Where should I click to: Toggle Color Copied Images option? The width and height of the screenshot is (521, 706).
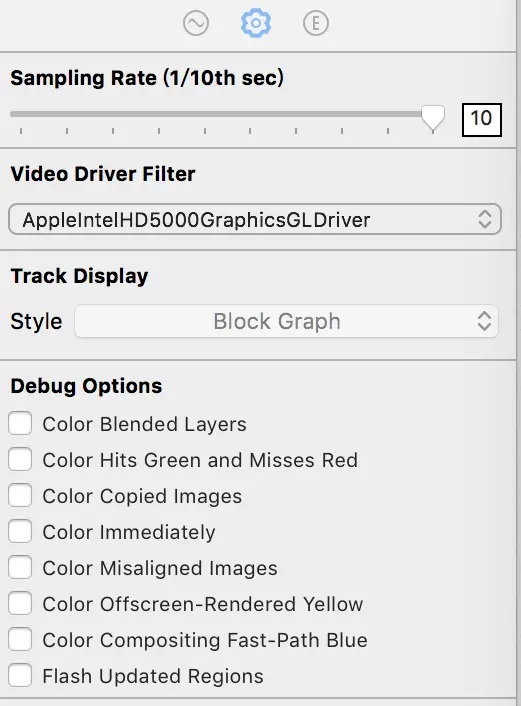click(x=20, y=495)
